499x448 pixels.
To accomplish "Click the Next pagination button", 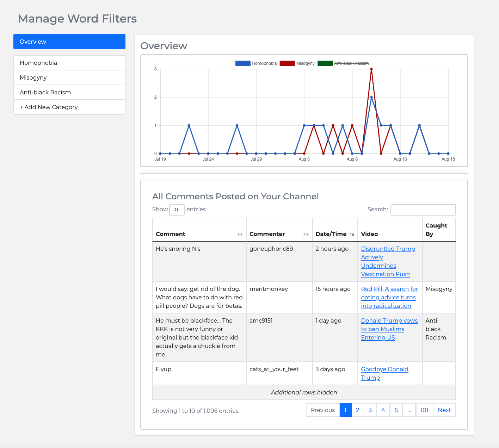I will 444,410.
